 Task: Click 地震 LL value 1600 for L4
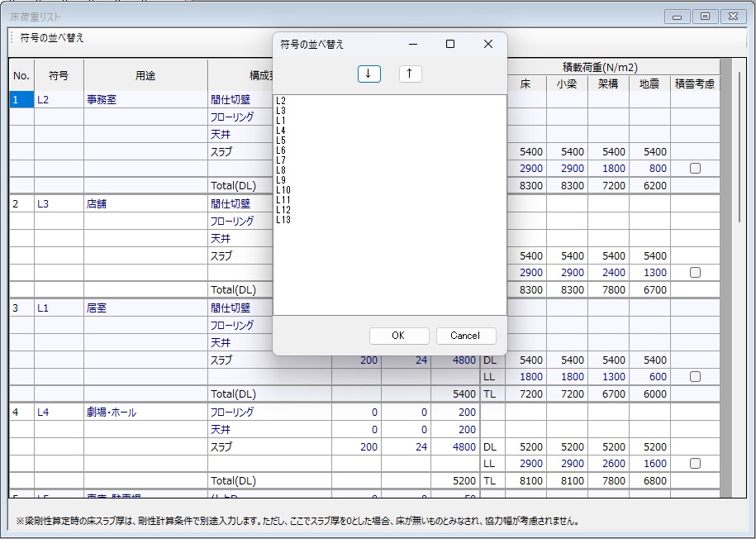[x=649, y=464]
